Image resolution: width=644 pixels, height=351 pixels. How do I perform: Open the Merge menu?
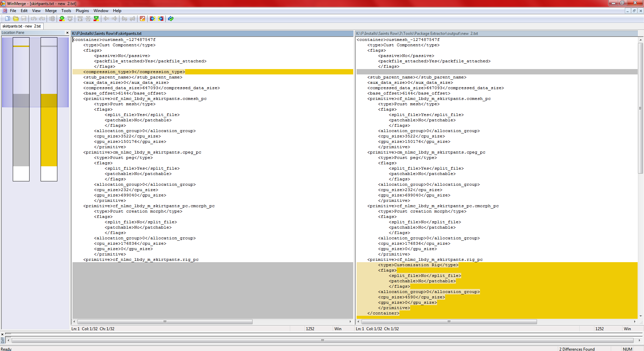(51, 11)
